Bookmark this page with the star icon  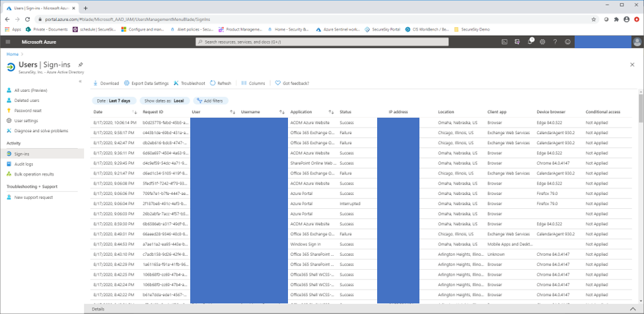[594, 19]
